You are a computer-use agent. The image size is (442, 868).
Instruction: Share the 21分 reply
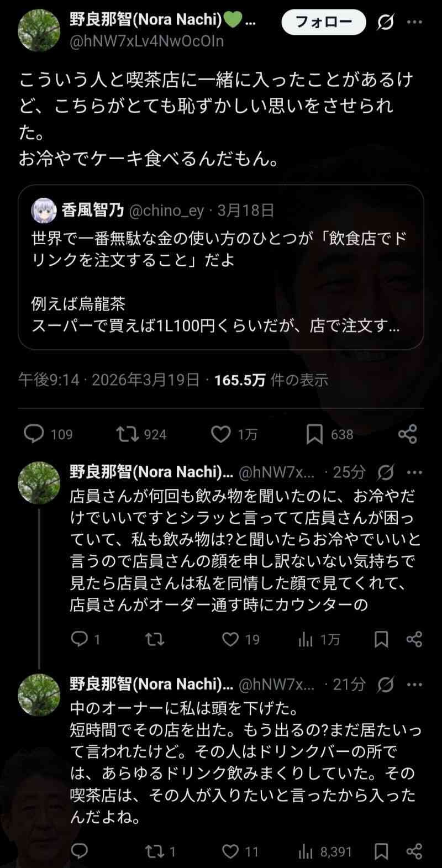pyautogui.click(x=414, y=851)
